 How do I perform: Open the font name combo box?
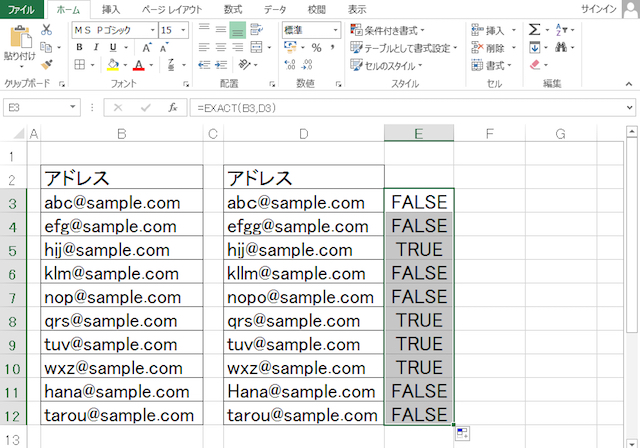point(115,30)
